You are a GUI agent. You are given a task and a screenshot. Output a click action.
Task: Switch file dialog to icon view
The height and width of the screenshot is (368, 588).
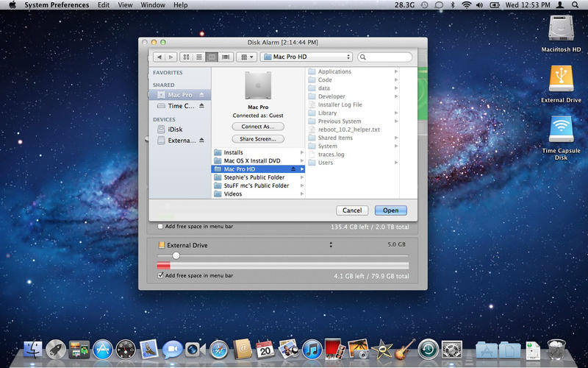click(x=187, y=57)
